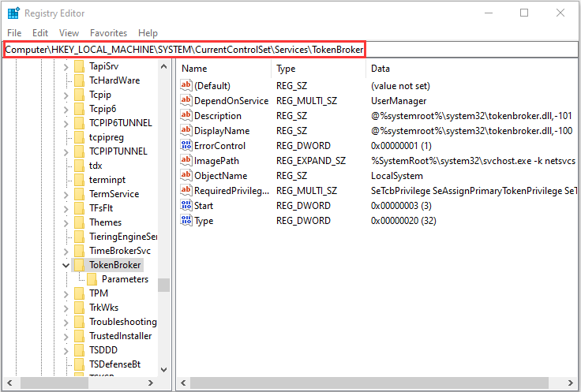Open the Favorites menu
The height and width of the screenshot is (392, 581).
pyautogui.click(x=108, y=33)
